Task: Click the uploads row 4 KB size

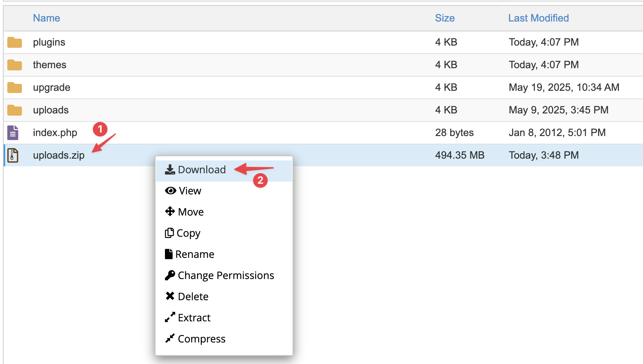Action: (x=446, y=110)
